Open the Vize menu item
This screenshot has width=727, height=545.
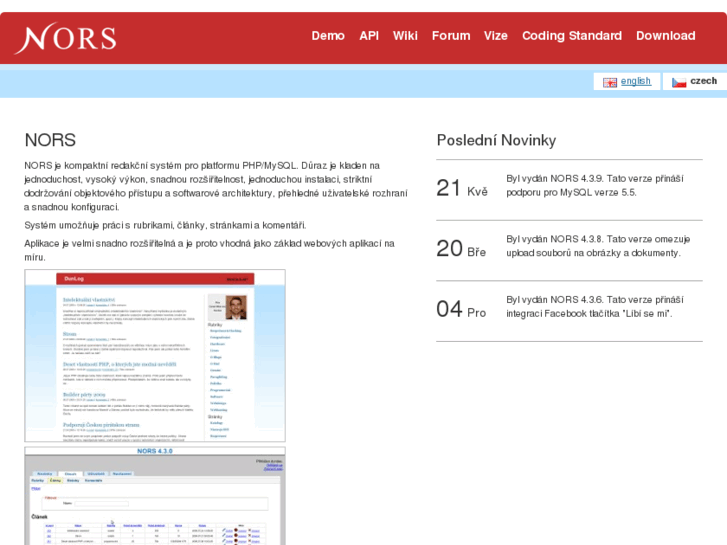496,36
